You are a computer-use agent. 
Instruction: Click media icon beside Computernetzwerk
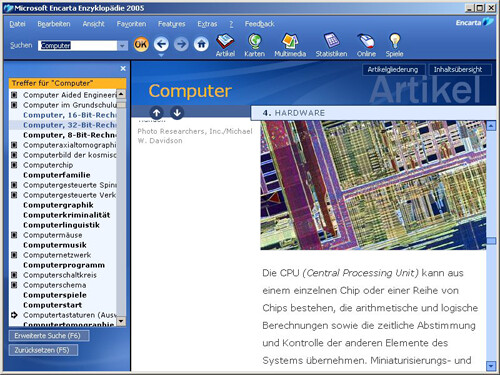14,255
